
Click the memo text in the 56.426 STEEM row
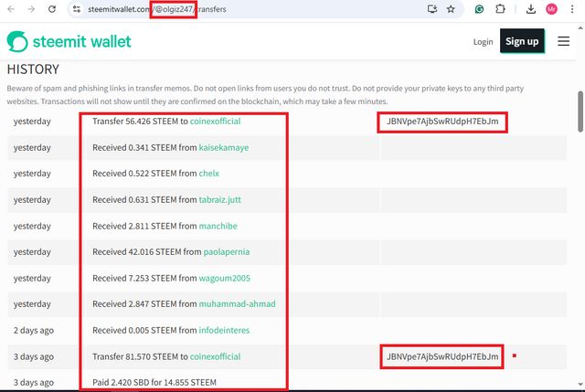(x=442, y=122)
